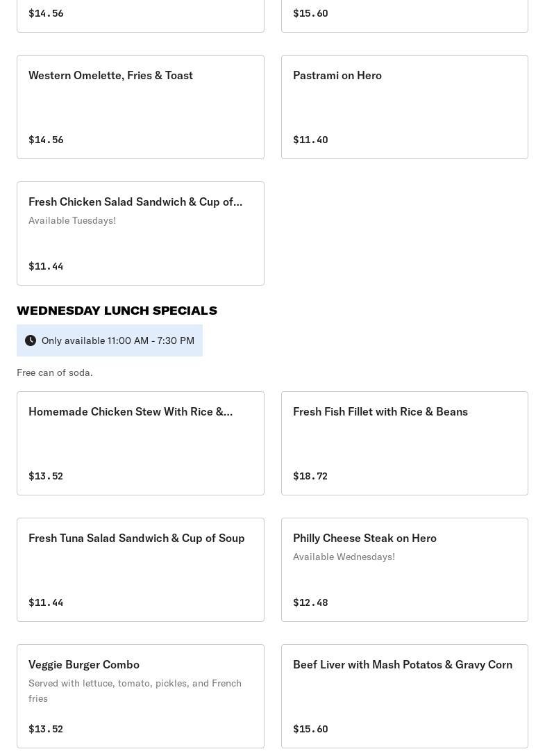
Task: Click the Available Tuesdays! note
Action: click(x=72, y=220)
